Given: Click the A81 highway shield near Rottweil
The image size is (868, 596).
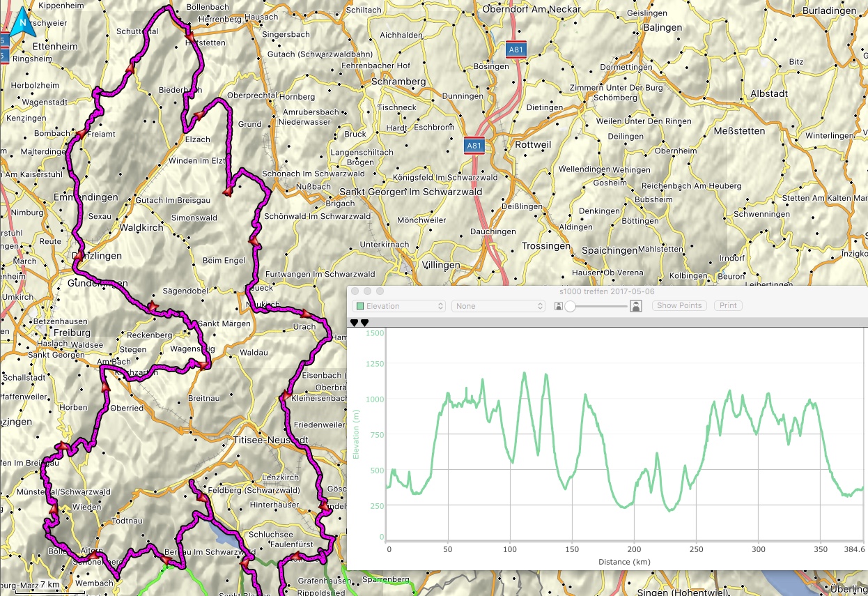Looking at the screenshot, I should (474, 146).
